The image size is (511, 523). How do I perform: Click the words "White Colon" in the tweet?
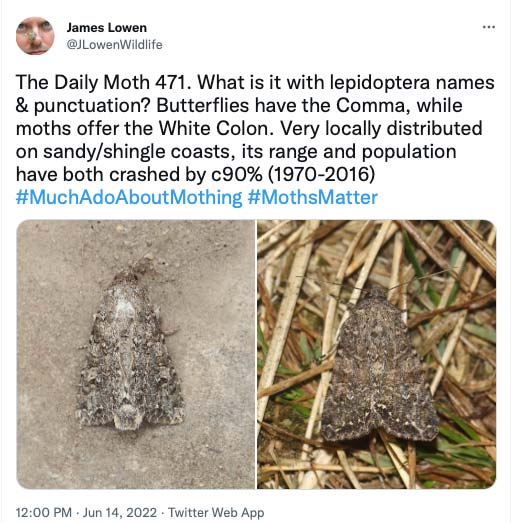213,128
